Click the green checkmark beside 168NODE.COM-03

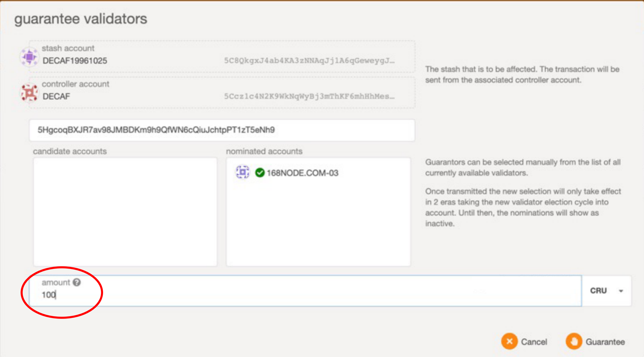coord(260,173)
